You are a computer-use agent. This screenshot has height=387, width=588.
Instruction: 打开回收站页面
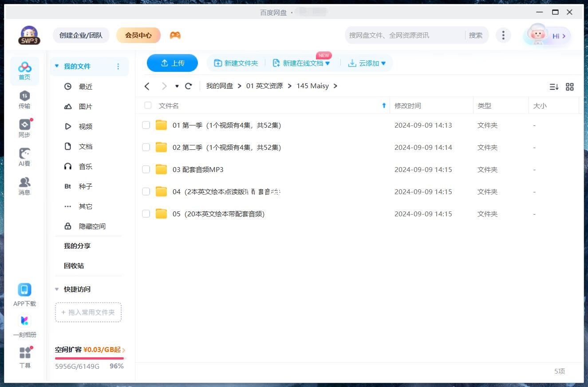tap(74, 266)
